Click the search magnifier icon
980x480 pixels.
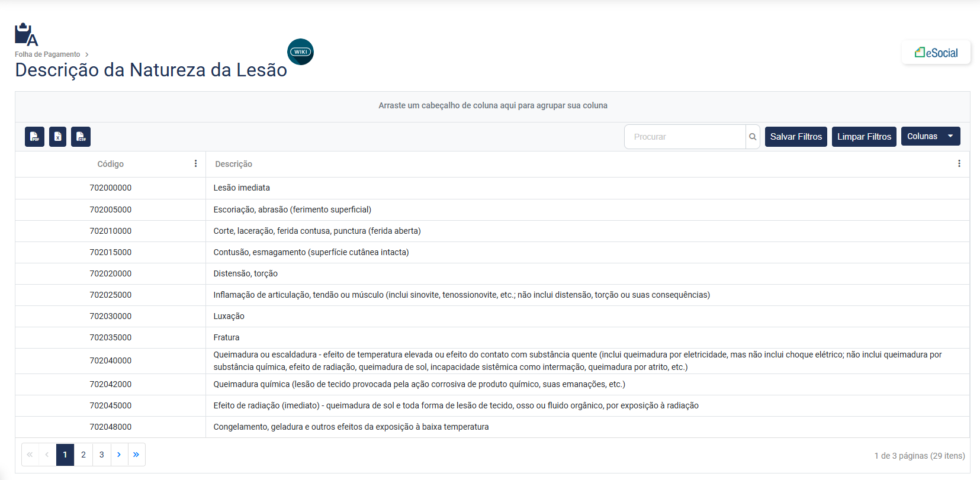pyautogui.click(x=753, y=137)
